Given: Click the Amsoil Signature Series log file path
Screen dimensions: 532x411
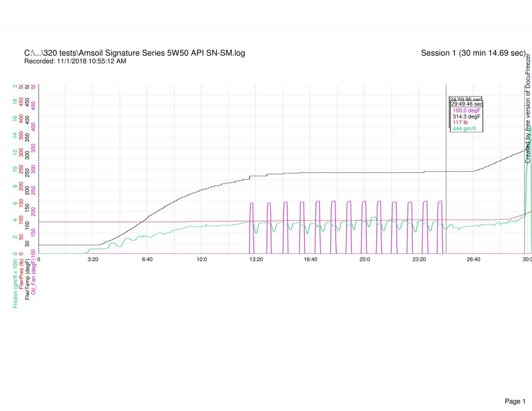Looking at the screenshot, I should pyautogui.click(x=134, y=53).
